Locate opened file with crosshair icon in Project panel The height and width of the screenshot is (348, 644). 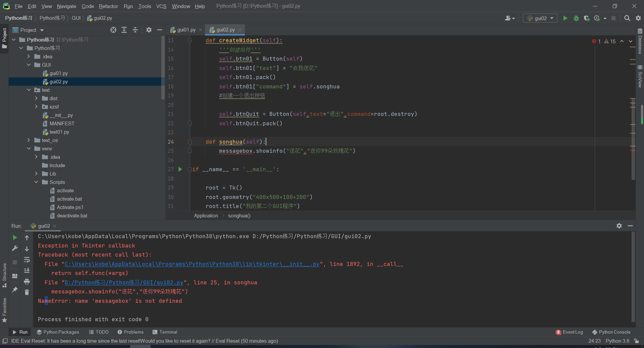pos(113,30)
